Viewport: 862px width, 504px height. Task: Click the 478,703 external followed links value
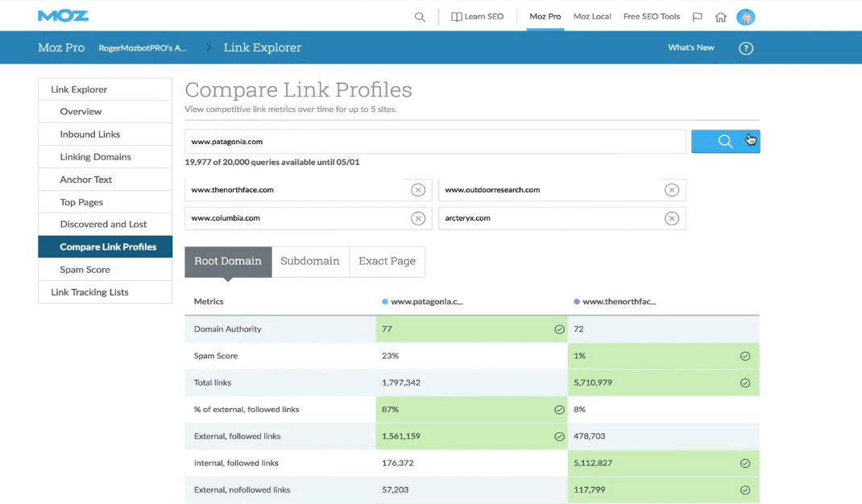590,436
